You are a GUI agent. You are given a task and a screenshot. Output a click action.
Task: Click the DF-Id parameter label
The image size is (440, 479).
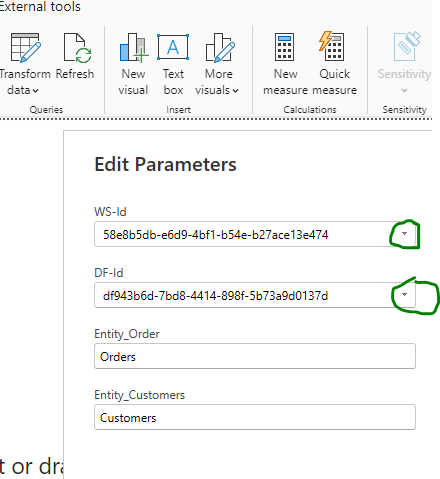pyautogui.click(x=109, y=273)
